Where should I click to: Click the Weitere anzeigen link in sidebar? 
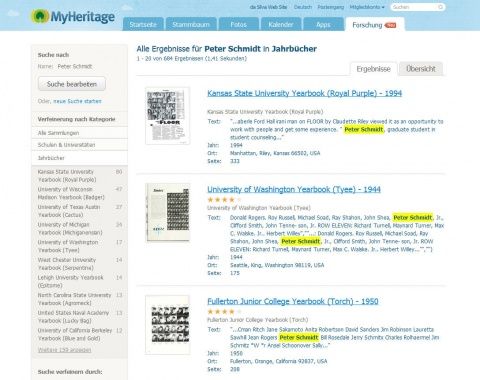pyautogui.click(x=64, y=350)
